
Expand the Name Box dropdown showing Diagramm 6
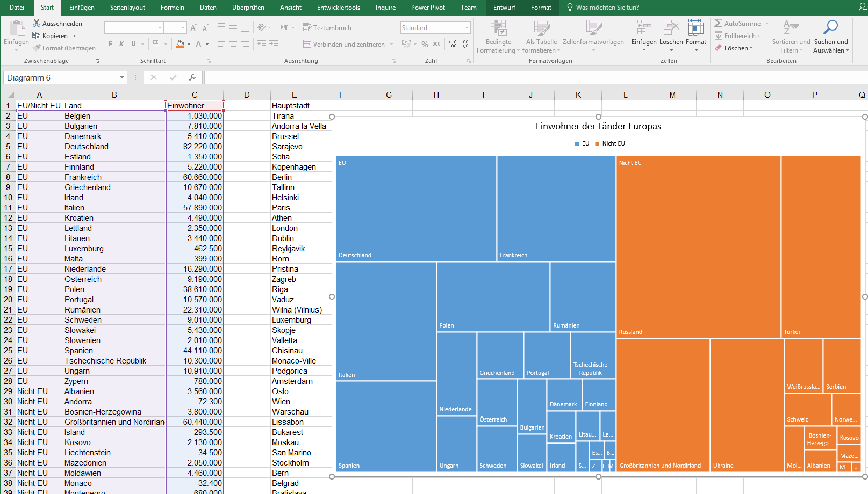(x=121, y=77)
